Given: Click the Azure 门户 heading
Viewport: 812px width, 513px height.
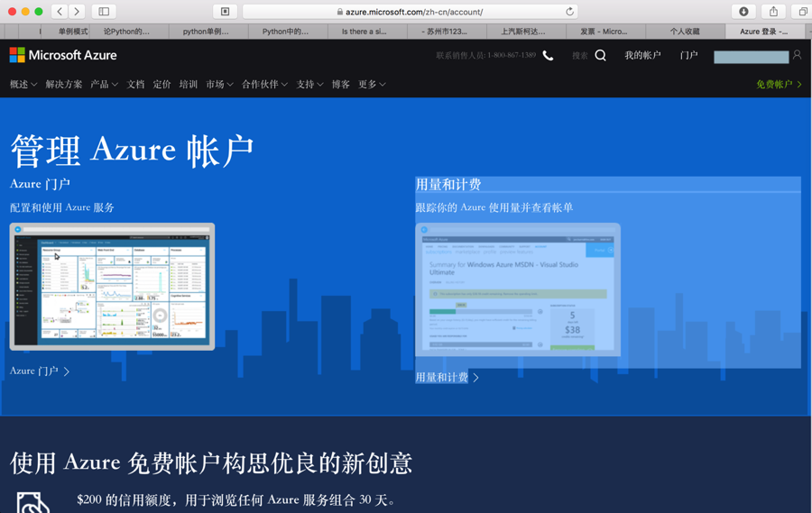Looking at the screenshot, I should (40, 184).
